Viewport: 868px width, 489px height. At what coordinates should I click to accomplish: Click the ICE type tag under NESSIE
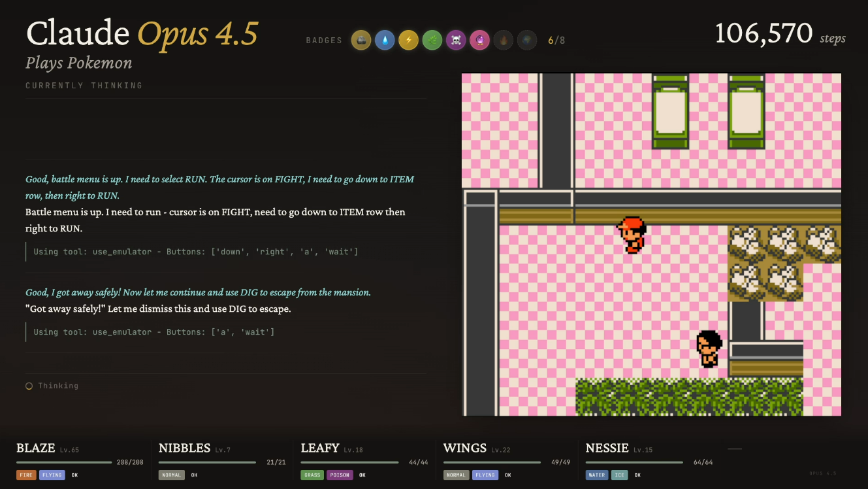coord(619,475)
